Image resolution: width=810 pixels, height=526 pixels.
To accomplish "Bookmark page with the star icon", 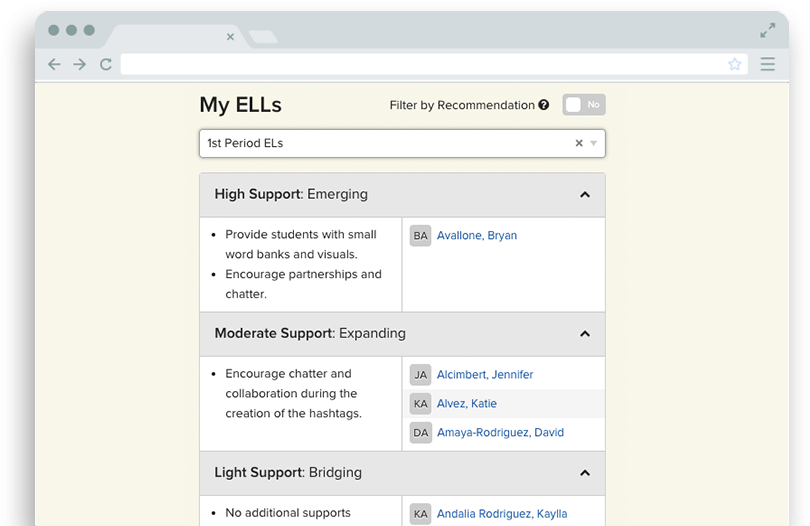I will tap(735, 64).
